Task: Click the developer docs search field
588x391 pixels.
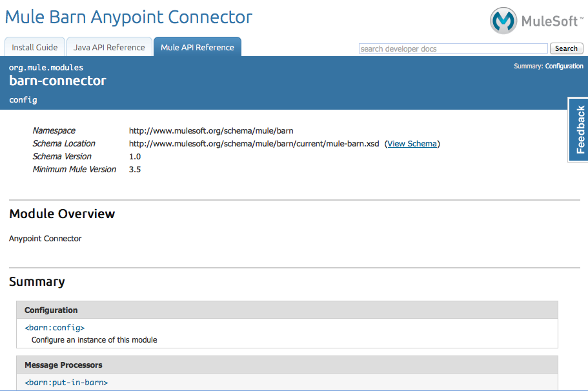Action: pyautogui.click(x=452, y=48)
